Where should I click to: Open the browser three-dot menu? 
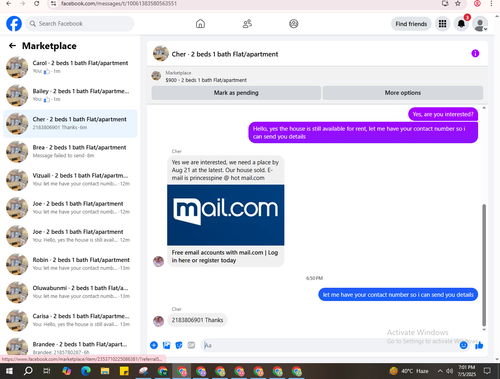[491, 4]
